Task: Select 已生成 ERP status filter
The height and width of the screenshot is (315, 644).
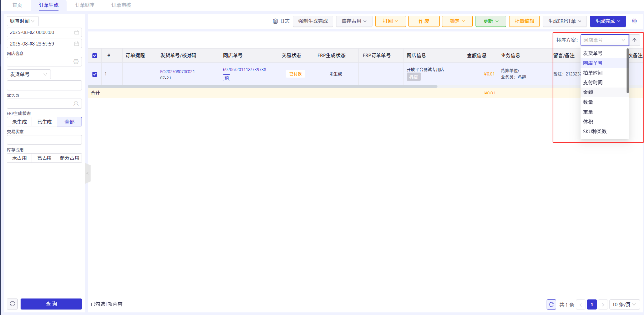Action: (44, 122)
